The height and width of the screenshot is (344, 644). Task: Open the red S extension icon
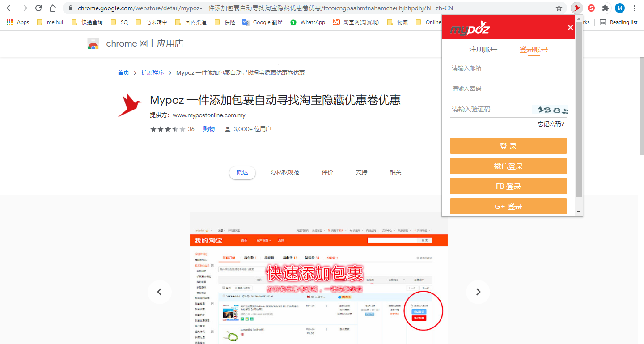tap(591, 8)
